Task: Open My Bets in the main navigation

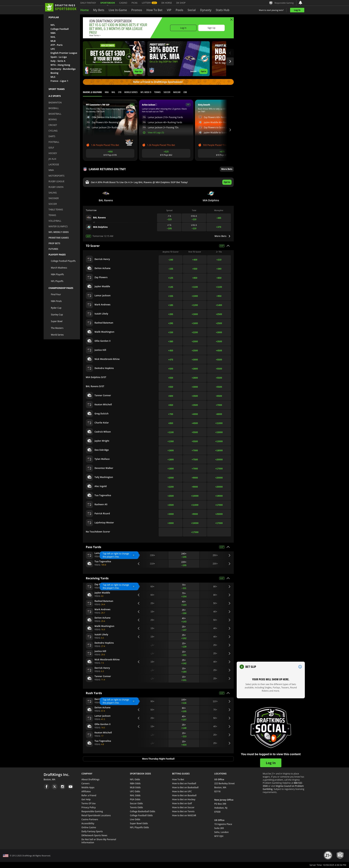Action: [x=99, y=10]
